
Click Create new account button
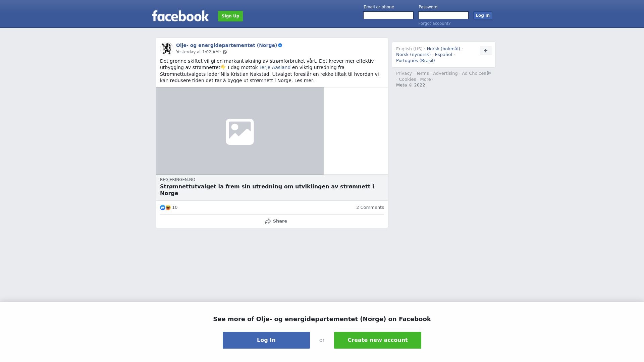378,340
